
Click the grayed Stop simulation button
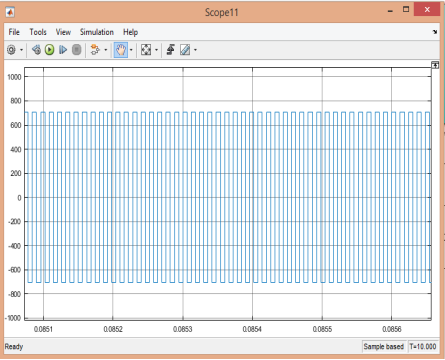tap(77, 50)
